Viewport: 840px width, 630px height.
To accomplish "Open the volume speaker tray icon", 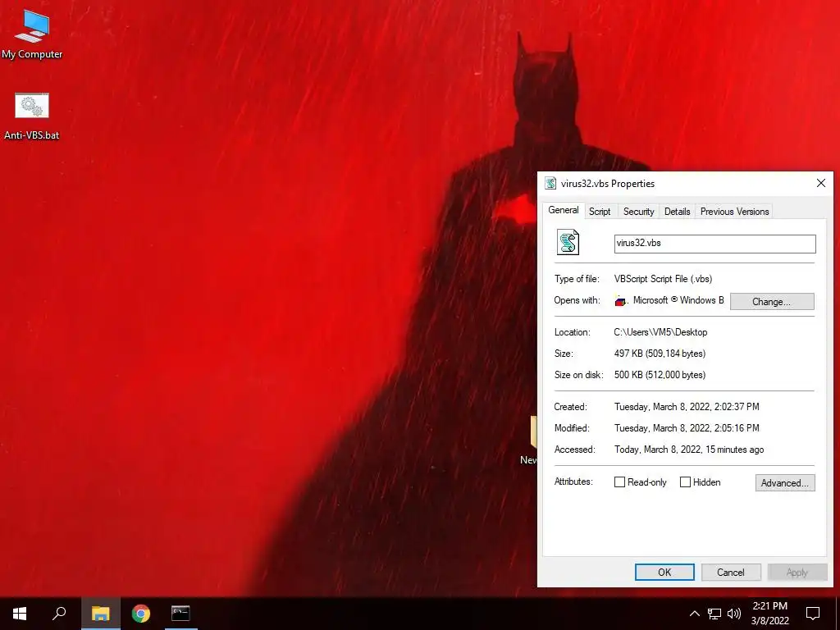I will click(734, 614).
